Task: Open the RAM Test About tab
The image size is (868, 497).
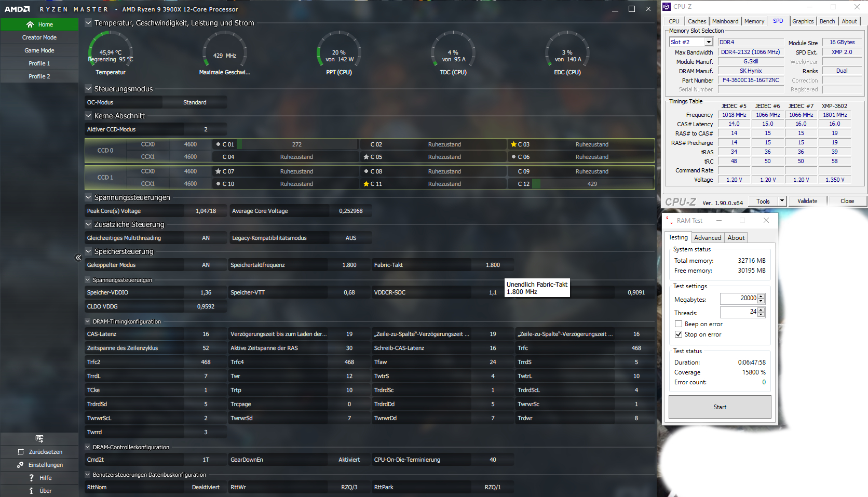Action: (736, 238)
